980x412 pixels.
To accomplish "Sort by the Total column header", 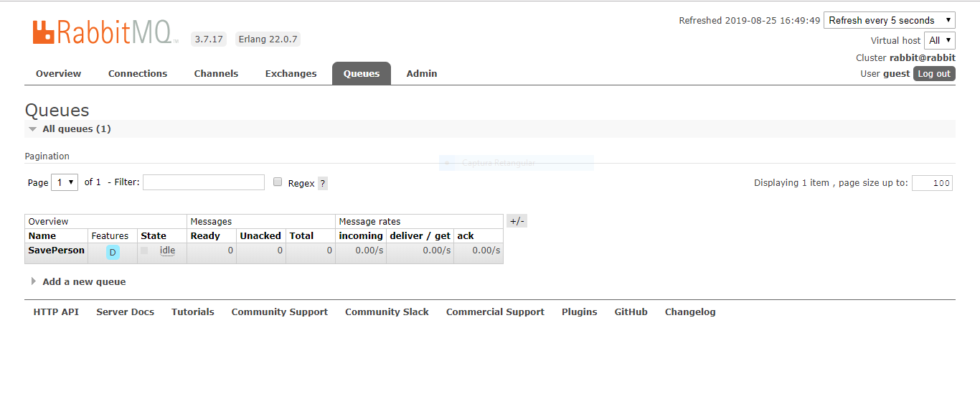I will (x=301, y=235).
